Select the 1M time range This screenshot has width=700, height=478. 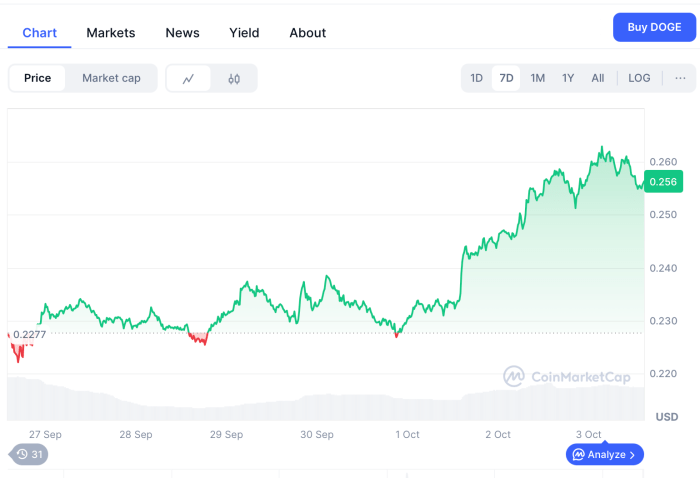(538, 78)
